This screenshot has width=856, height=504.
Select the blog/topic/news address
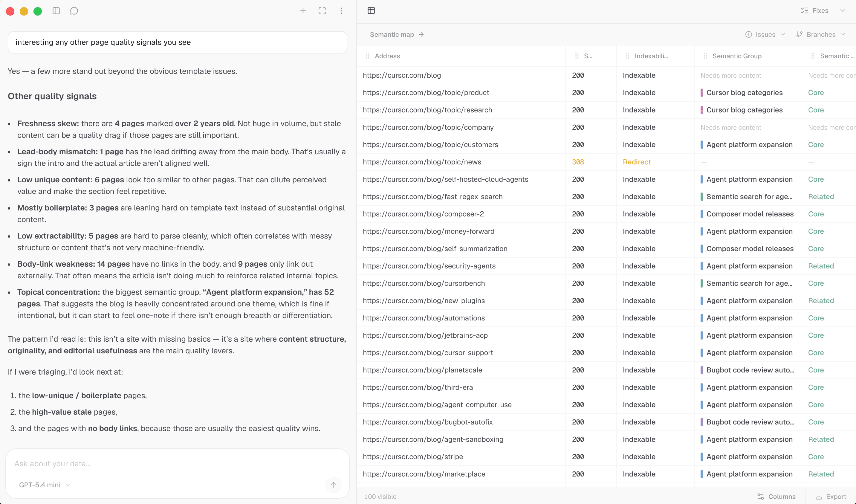422,162
